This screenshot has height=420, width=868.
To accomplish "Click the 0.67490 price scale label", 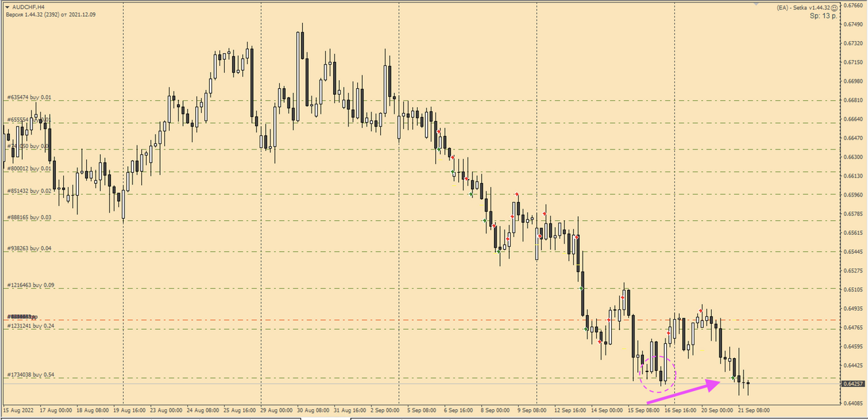I will click(853, 24).
